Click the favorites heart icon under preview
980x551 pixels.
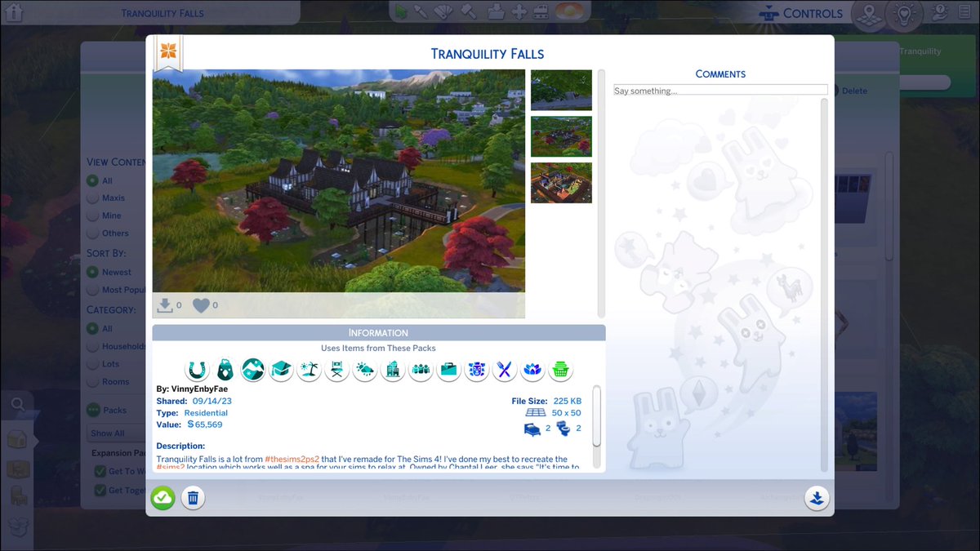[201, 305]
